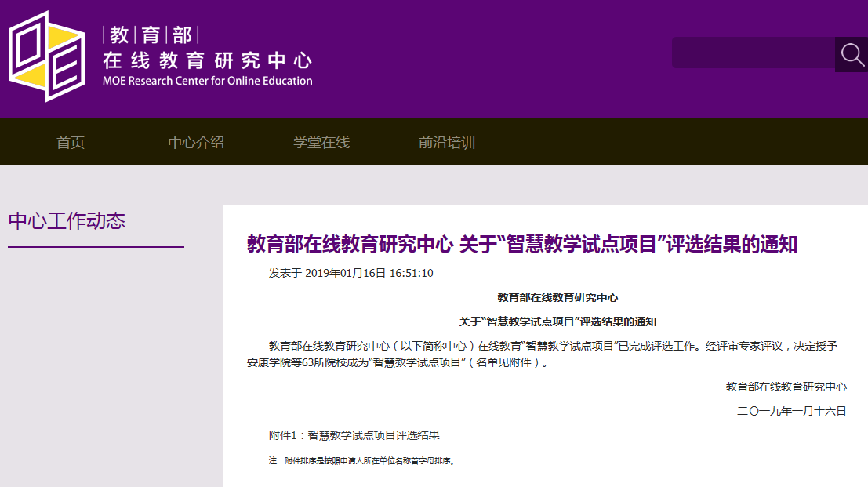Click the bold 关于“智慧教学试点项目”评选结果的通知 subheading

click(x=557, y=322)
